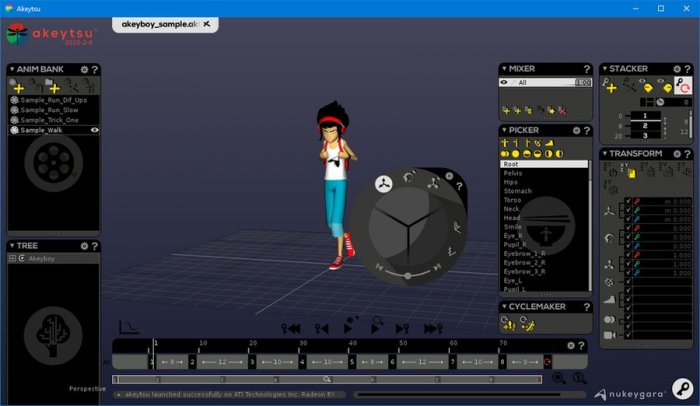This screenshot has height=406, width=700.
Task: Click the timeline zoom magnifier icon
Action: point(559,378)
